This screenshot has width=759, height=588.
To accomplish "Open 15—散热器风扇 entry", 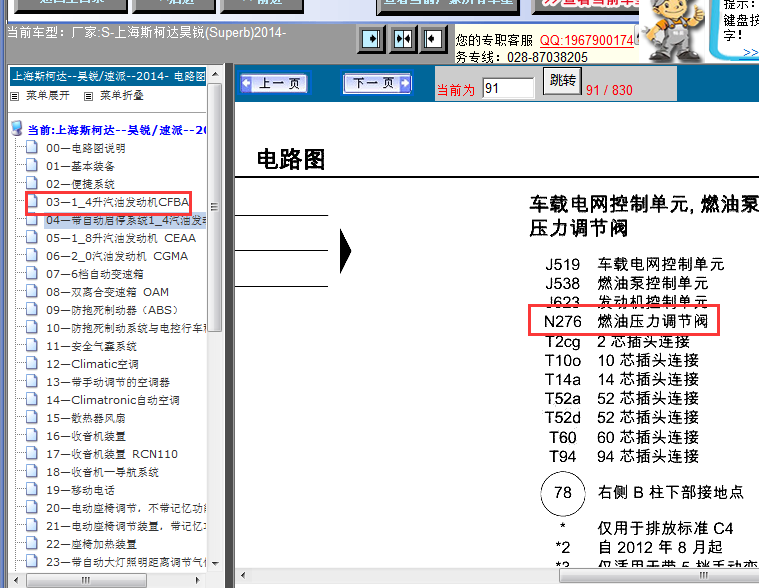I will [86, 418].
